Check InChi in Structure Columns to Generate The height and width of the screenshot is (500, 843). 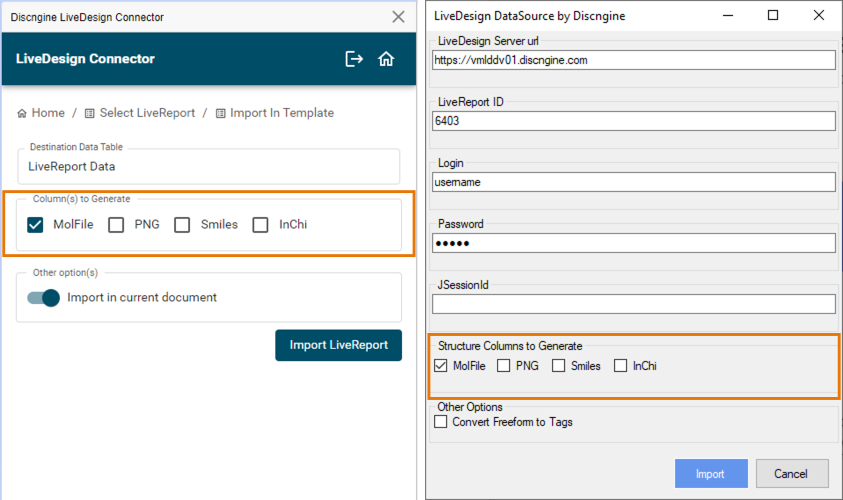coord(620,366)
